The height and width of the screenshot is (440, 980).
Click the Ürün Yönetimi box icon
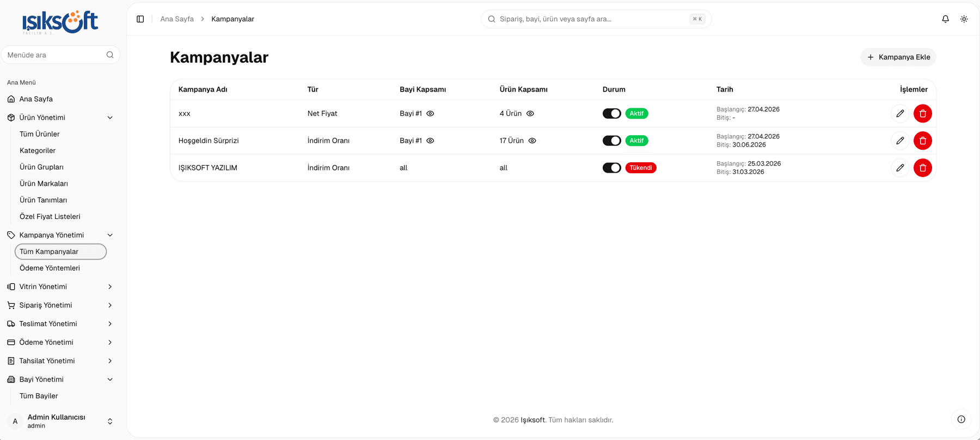[11, 118]
